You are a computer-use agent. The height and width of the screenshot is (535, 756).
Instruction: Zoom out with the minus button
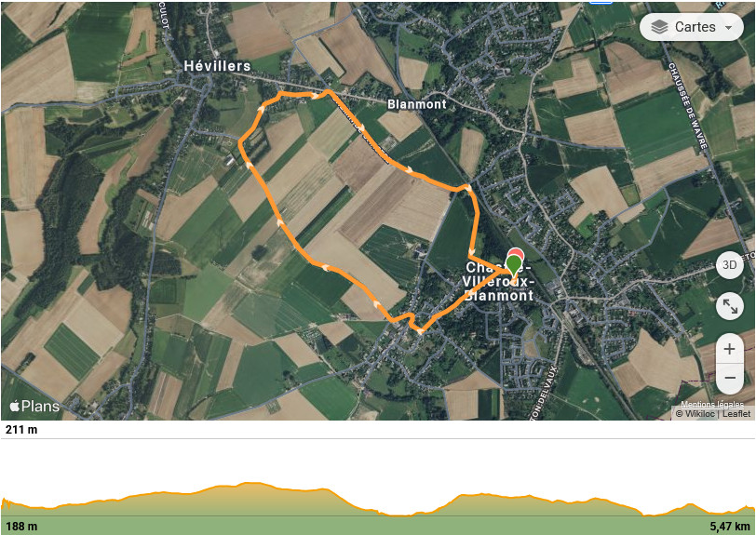[730, 378]
